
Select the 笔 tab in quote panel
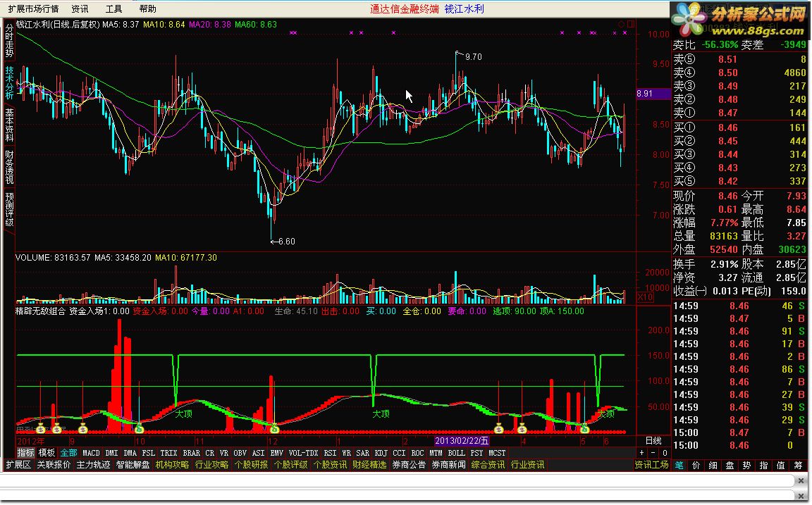[679, 465]
